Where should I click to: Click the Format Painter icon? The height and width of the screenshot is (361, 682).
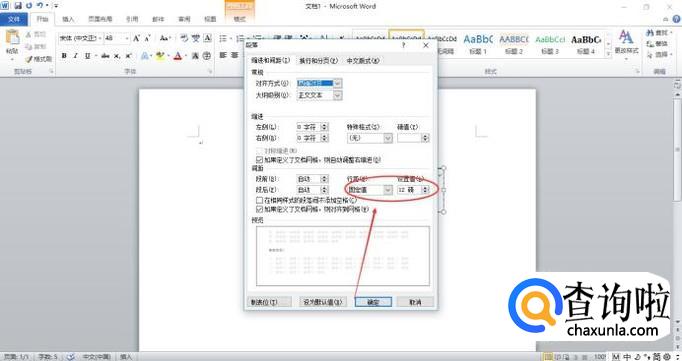[x=39, y=59]
